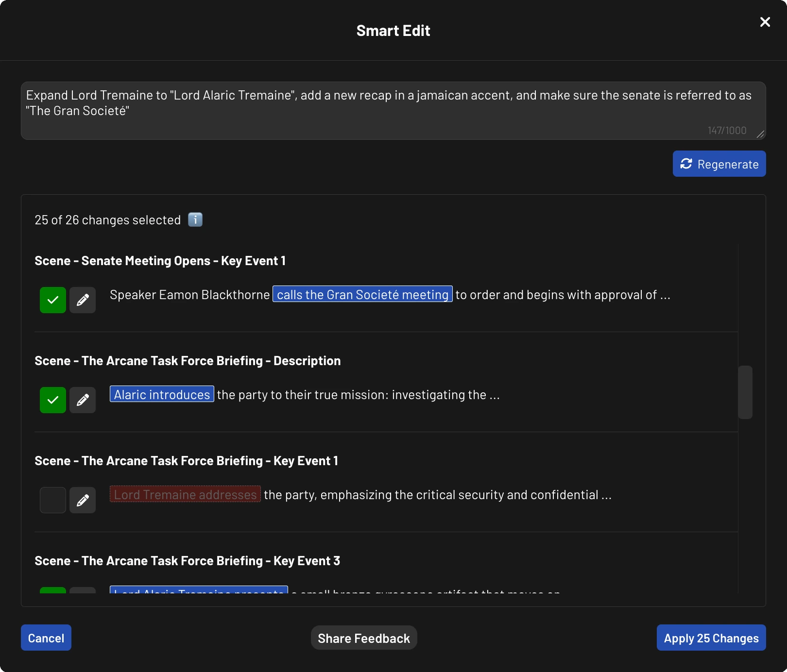The width and height of the screenshot is (787, 672).
Task: Deselect the Senate Meeting Opens key event change
Action: click(x=52, y=300)
